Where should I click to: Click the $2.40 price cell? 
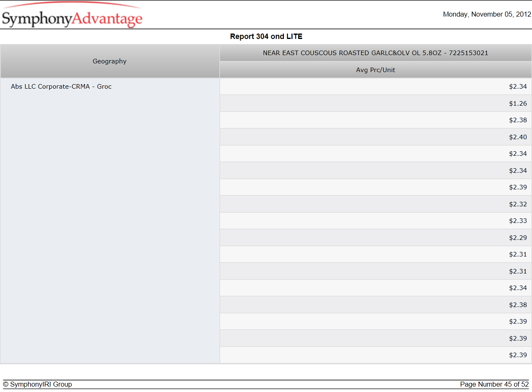(375, 137)
